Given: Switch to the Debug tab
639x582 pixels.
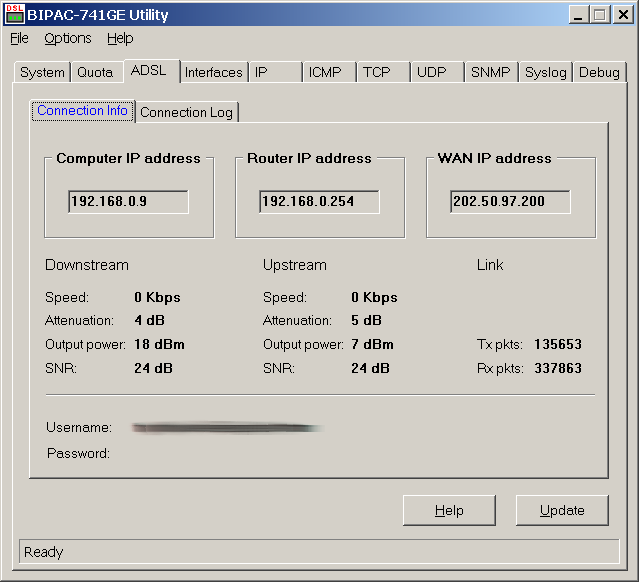Looking at the screenshot, I should coord(599,72).
